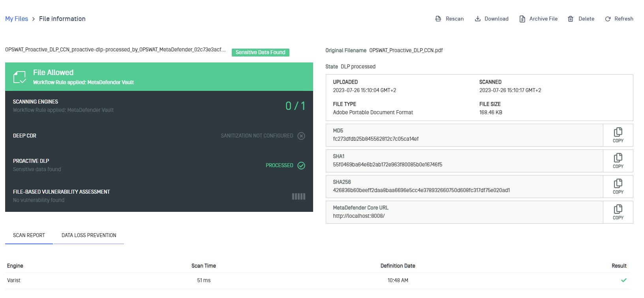Copy the MetaDefender Core URL
The height and width of the screenshot is (298, 644).
618,212
